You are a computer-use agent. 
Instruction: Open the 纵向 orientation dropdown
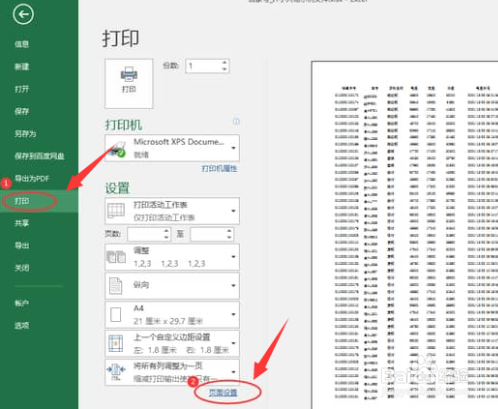(172, 286)
